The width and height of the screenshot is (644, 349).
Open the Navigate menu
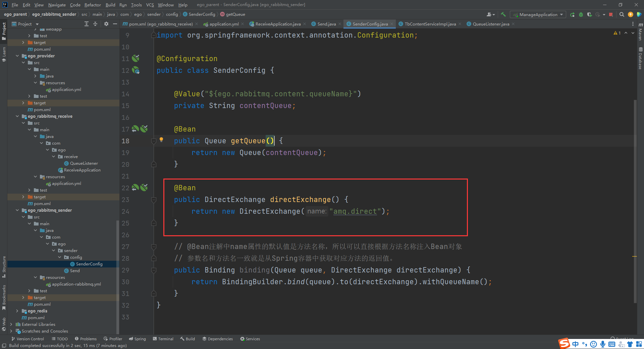click(x=57, y=5)
